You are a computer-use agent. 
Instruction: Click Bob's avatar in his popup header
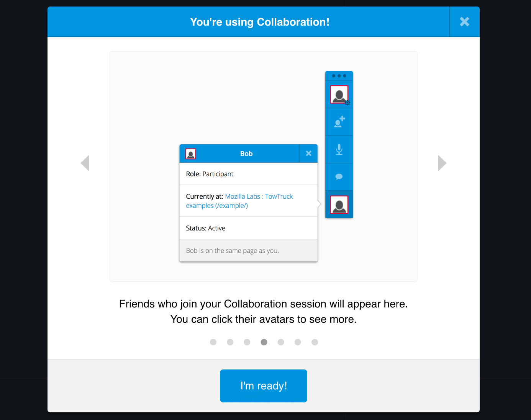pyautogui.click(x=191, y=154)
